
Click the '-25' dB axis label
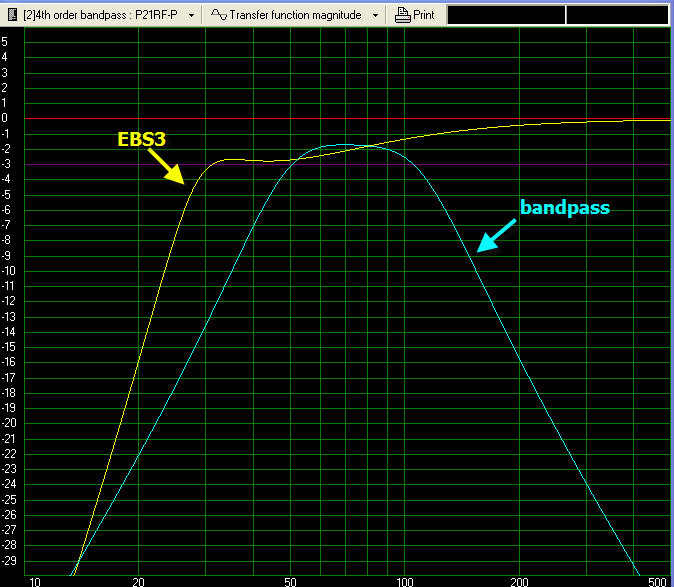(9, 499)
